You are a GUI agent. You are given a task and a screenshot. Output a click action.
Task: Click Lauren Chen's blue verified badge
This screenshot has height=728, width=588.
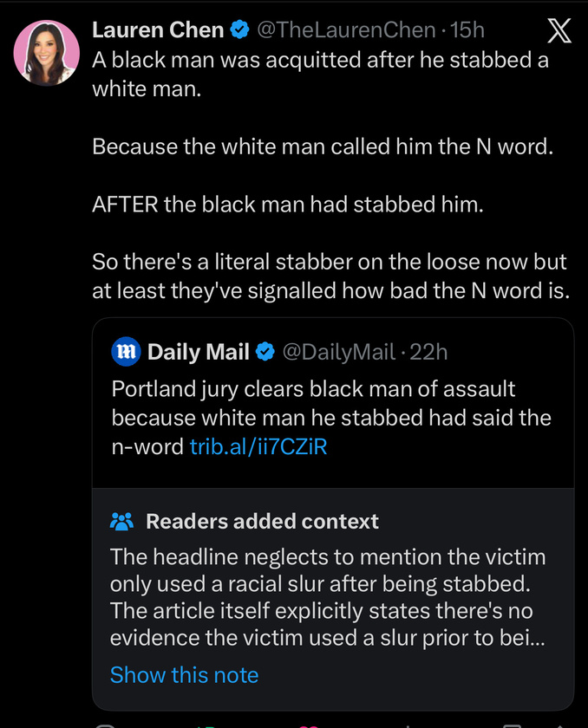click(x=238, y=30)
